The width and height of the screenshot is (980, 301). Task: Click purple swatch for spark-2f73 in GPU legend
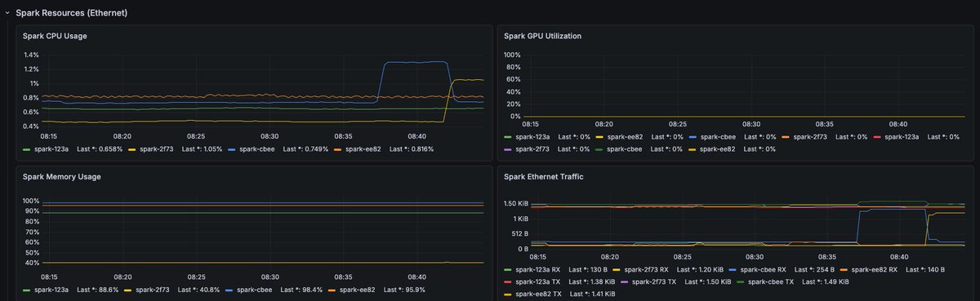point(508,149)
